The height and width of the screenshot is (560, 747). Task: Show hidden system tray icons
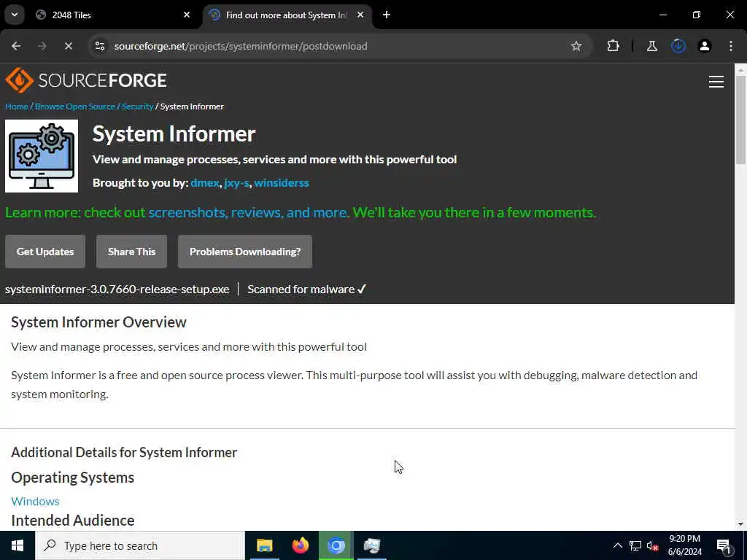pos(617,545)
